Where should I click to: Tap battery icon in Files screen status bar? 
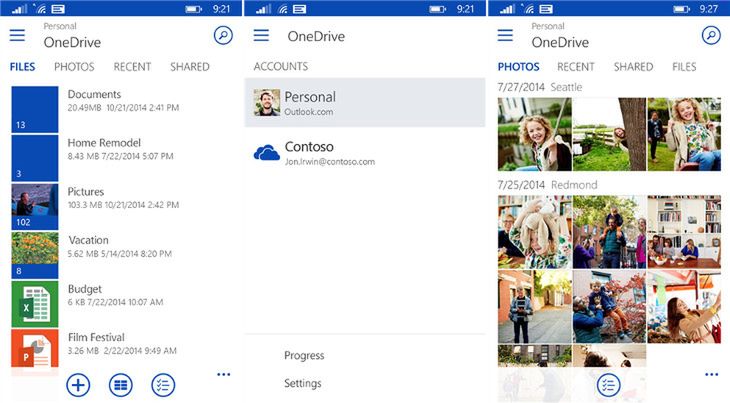point(193,9)
